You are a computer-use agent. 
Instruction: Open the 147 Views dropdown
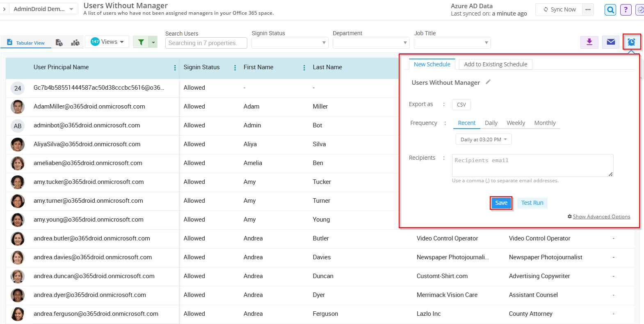pyautogui.click(x=107, y=42)
